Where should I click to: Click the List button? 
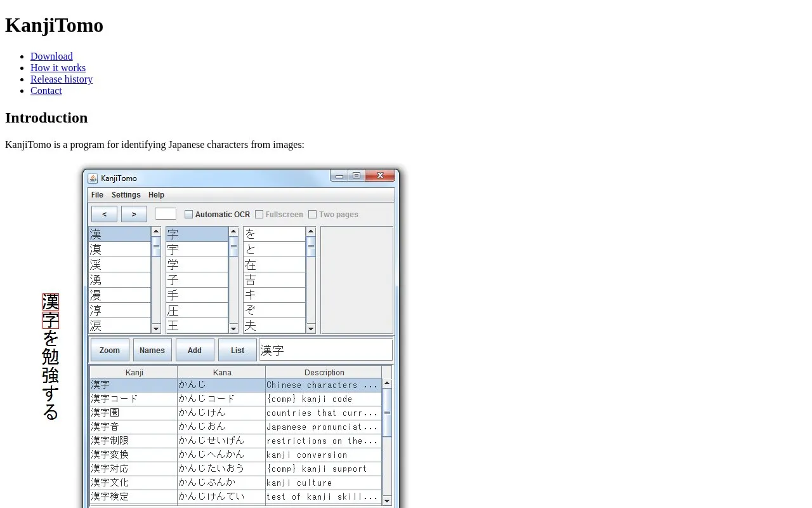coord(237,350)
